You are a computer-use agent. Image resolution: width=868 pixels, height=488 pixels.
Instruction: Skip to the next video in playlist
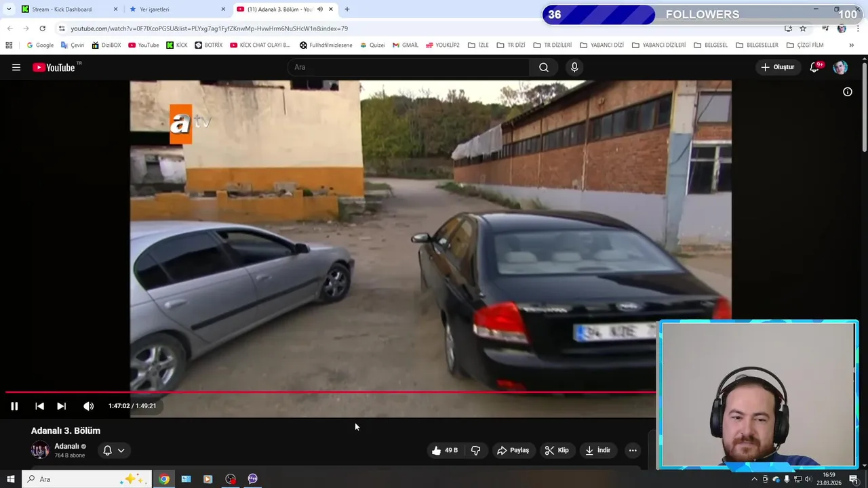[x=61, y=406]
